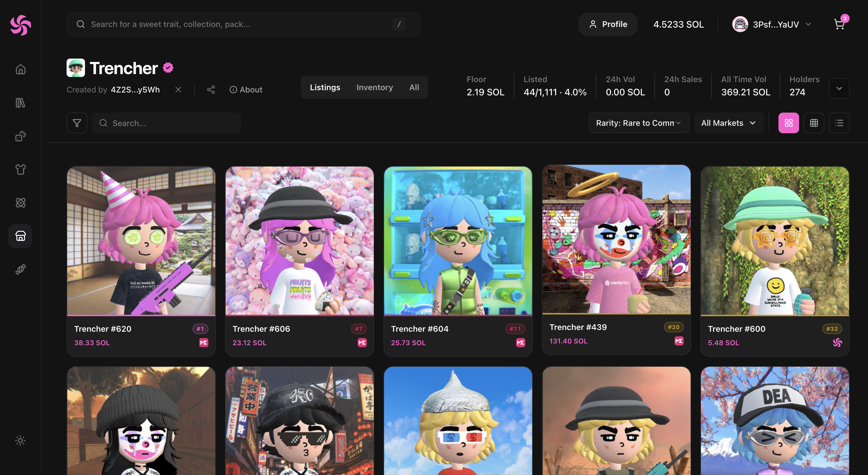Open the NFT with the DEA cap
Viewport: 868px width, 475px height.
coord(775,421)
